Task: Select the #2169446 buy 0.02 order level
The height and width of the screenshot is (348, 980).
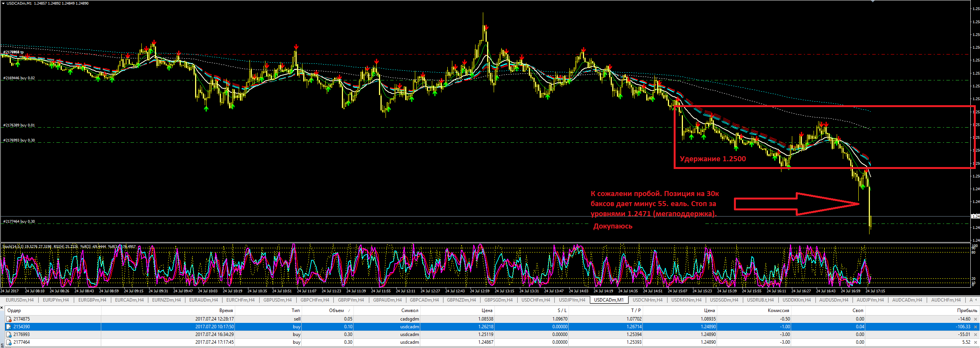Action: (x=19, y=78)
